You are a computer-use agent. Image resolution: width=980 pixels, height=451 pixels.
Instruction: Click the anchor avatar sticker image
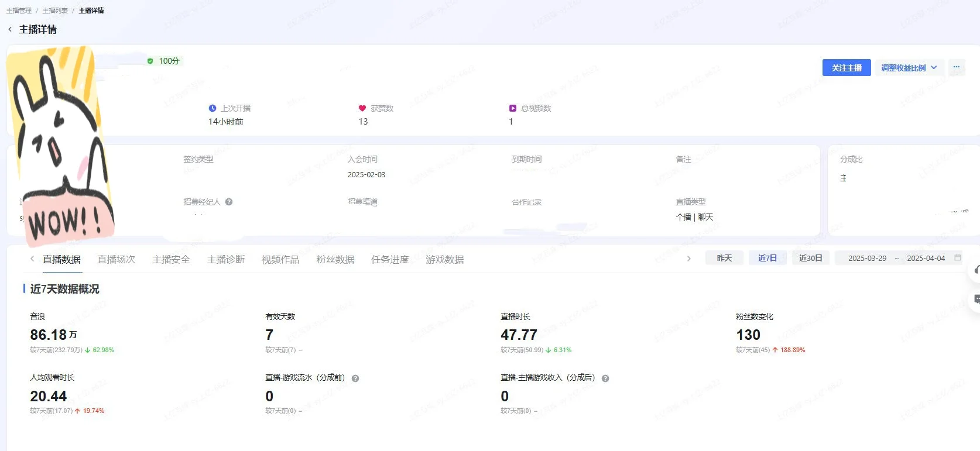(x=60, y=145)
